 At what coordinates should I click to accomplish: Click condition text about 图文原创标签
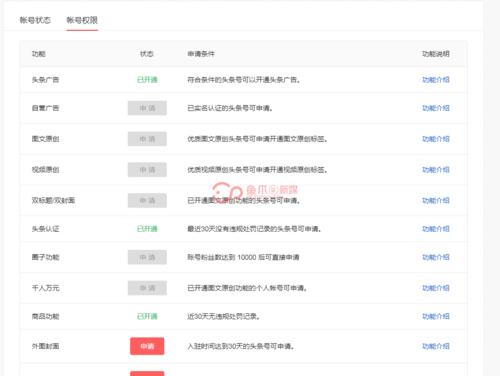[257, 139]
